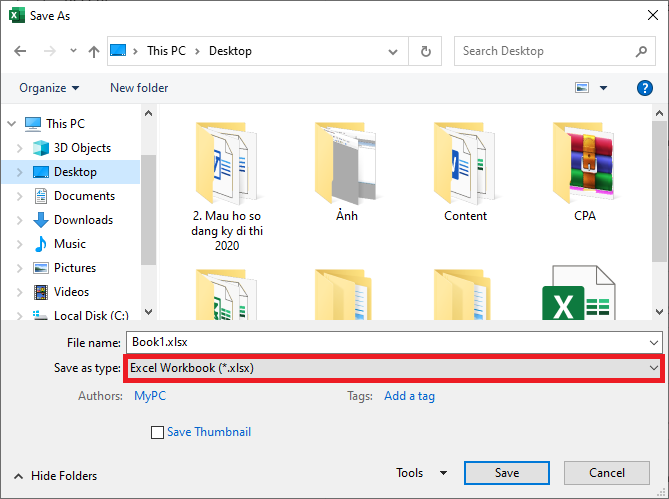
Task: Click the file pane scrollbar down arrow
Action: click(x=660, y=312)
